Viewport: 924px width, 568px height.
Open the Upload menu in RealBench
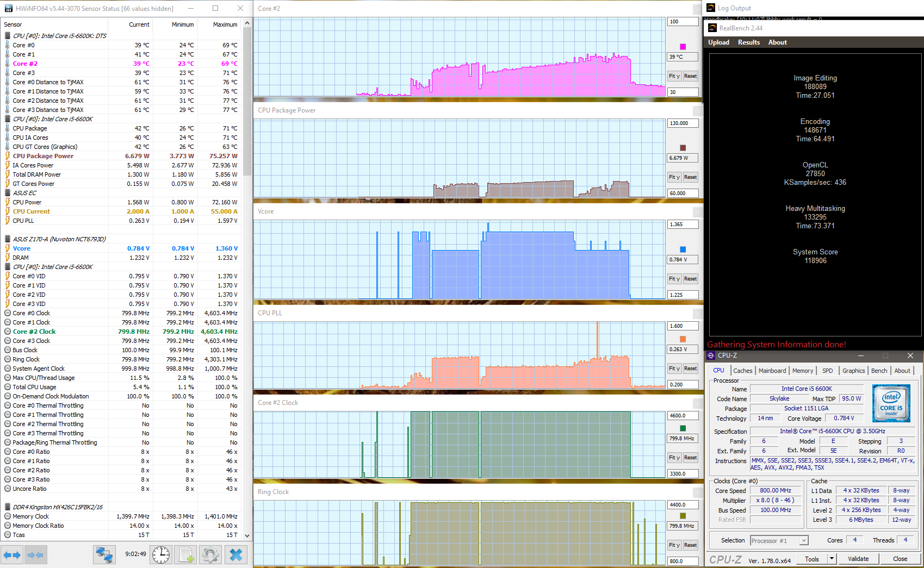coord(718,42)
